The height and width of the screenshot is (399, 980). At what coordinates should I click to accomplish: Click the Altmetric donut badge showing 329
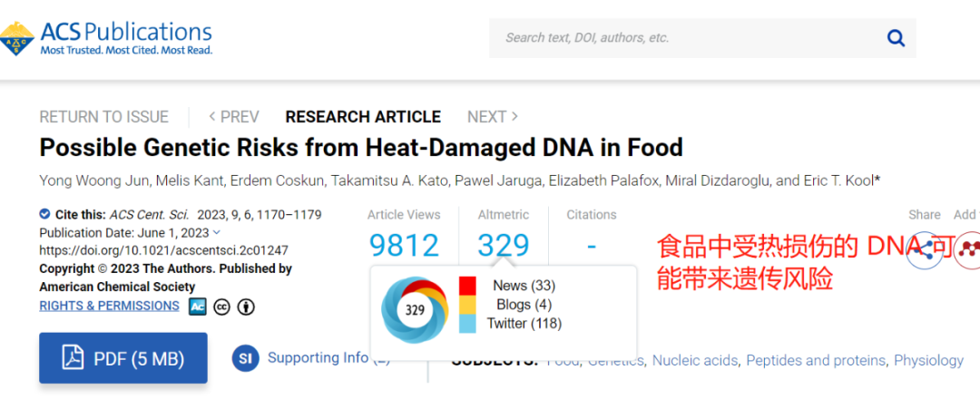tap(415, 310)
